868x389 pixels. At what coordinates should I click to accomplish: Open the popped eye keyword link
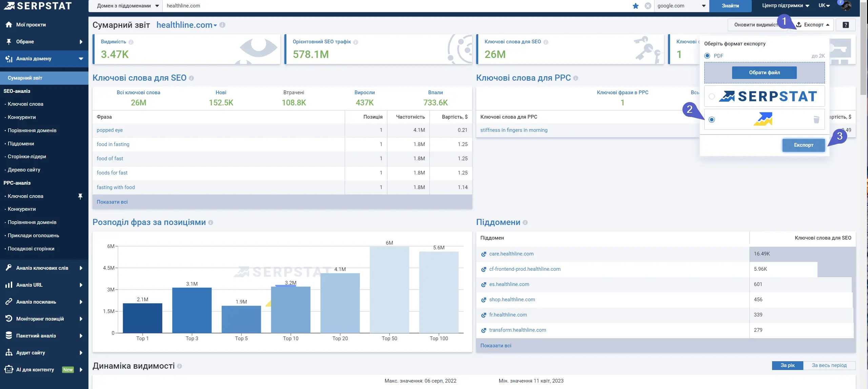coord(109,130)
